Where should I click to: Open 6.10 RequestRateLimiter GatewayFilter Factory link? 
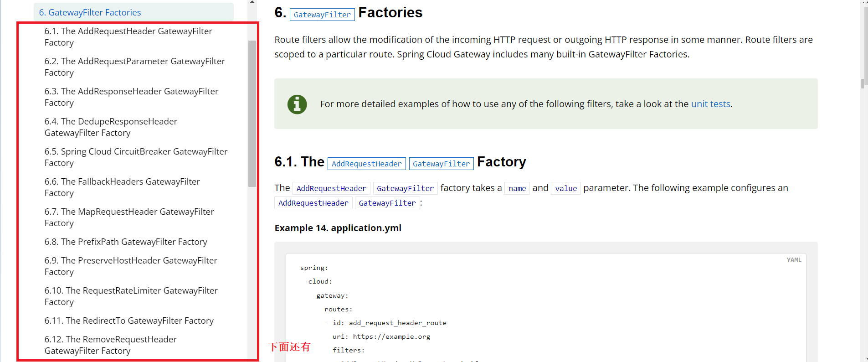(131, 296)
